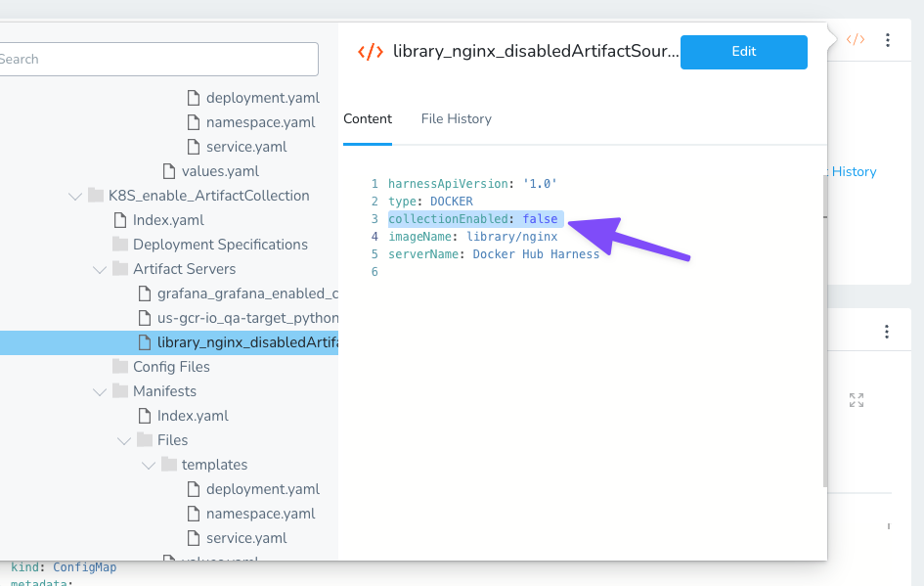Click the file title library_nginx_disabledArtifactSour...

pyautogui.click(x=536, y=51)
